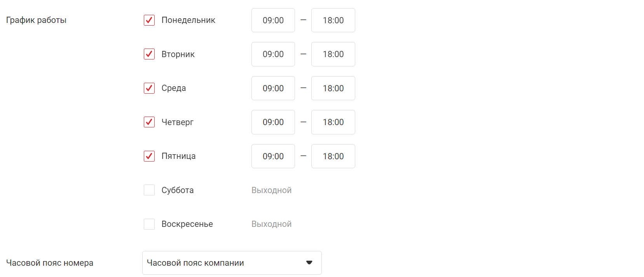644x277 pixels.
Task: Uncheck the Вторник checkbox
Action: click(149, 54)
